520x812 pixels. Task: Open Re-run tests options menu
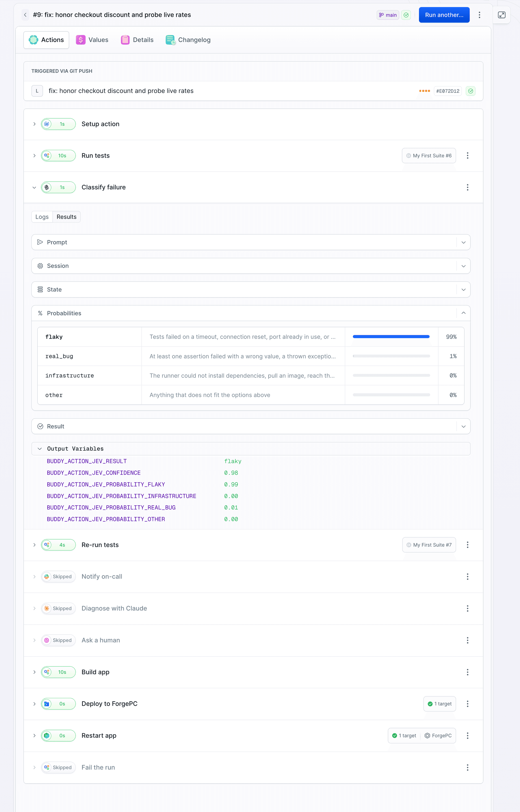pos(467,545)
